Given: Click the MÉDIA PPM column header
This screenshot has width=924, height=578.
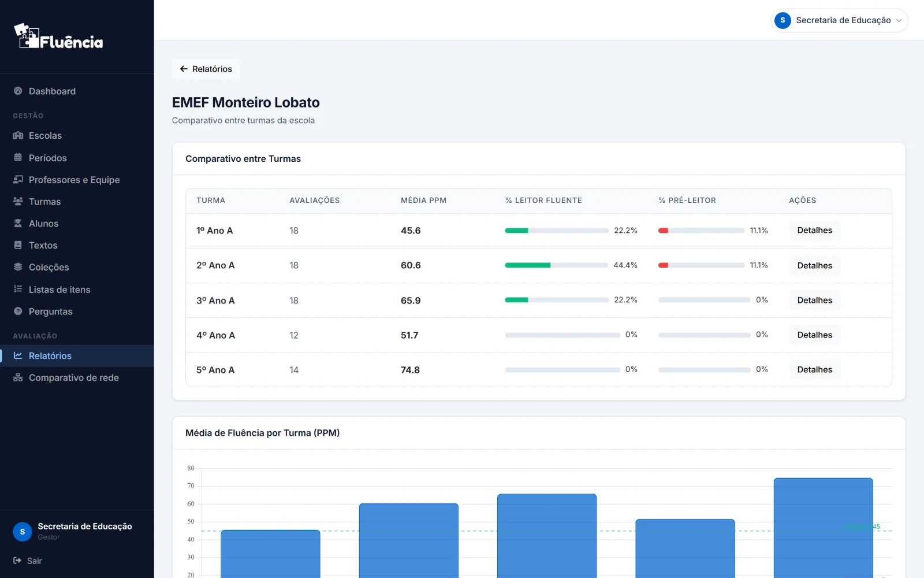Looking at the screenshot, I should (423, 201).
